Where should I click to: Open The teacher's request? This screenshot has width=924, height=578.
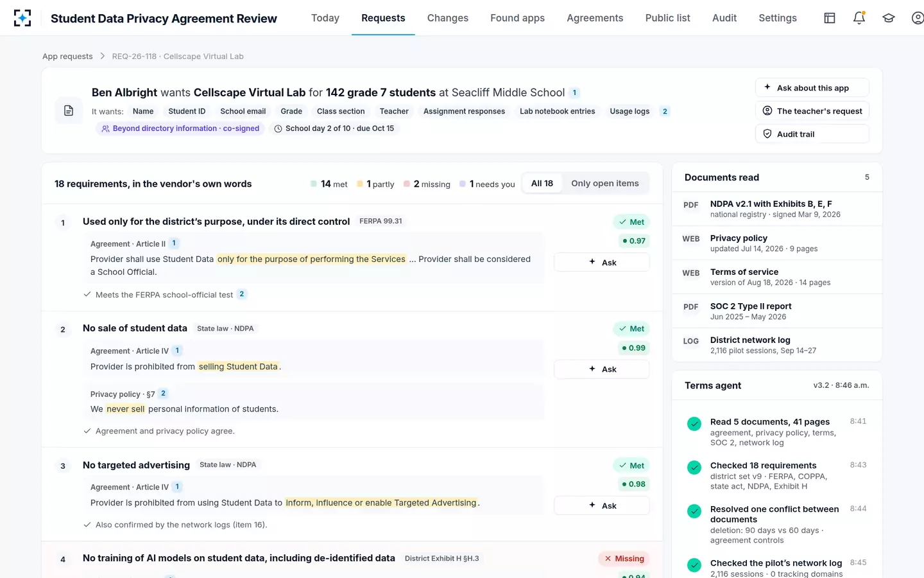point(812,111)
